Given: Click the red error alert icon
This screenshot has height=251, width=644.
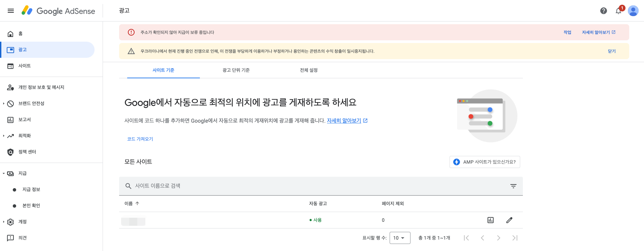Looking at the screenshot, I should coord(131,32).
